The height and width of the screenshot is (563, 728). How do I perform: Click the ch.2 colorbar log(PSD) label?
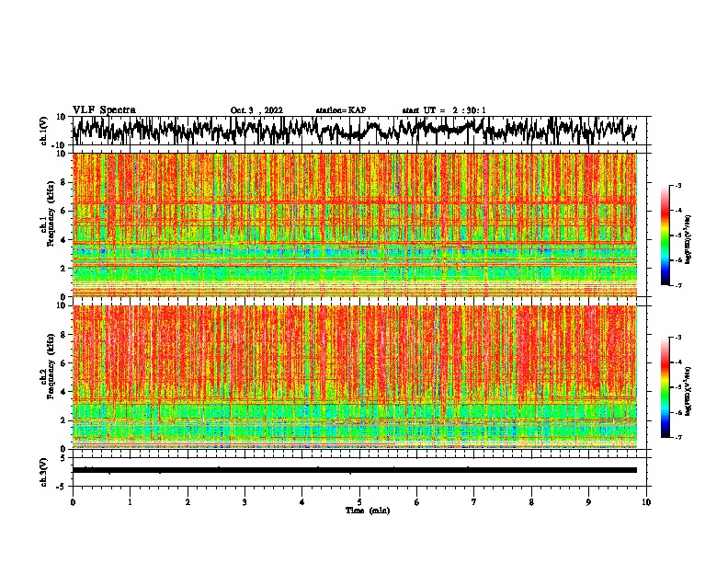(x=688, y=391)
